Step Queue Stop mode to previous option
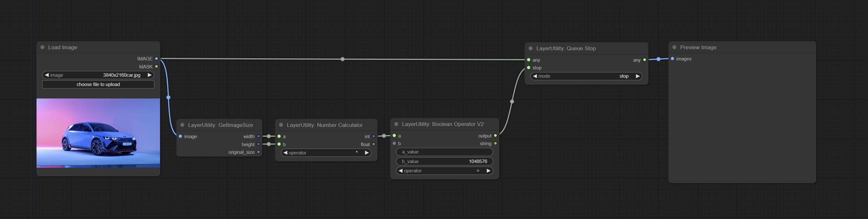 (x=535, y=76)
